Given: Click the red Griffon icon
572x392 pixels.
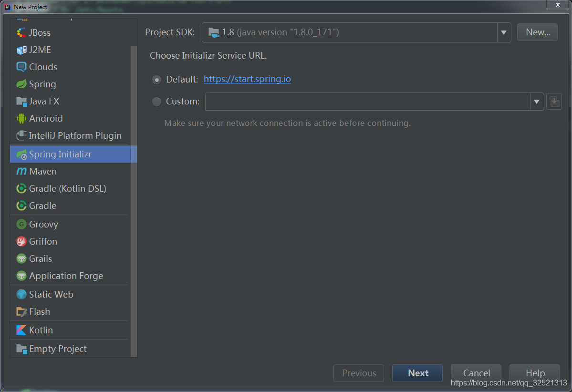Looking at the screenshot, I should (x=21, y=241).
